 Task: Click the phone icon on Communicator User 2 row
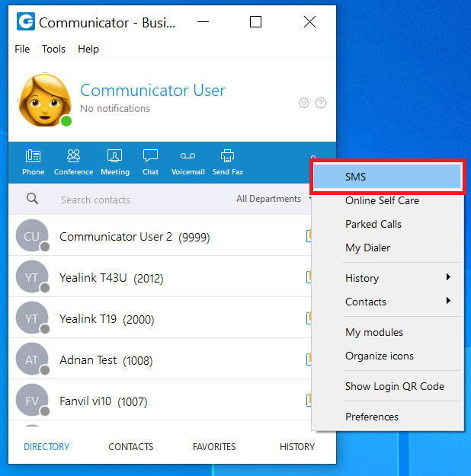[x=309, y=236]
